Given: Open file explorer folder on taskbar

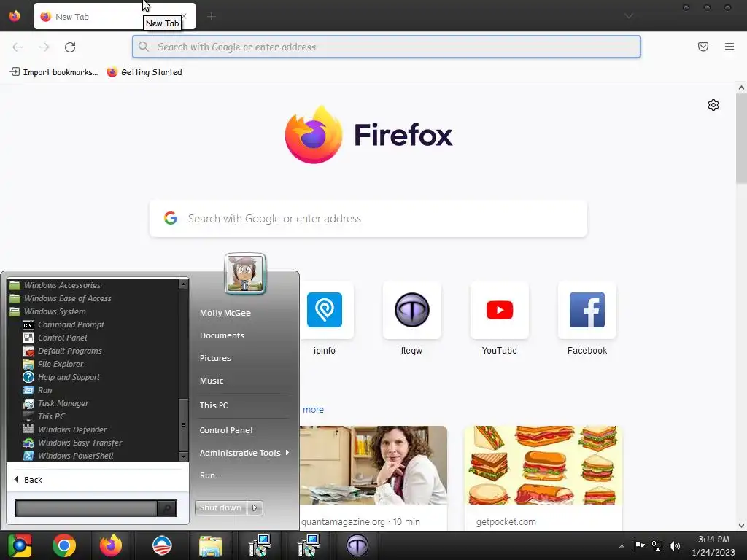Looking at the screenshot, I should (x=210, y=545).
